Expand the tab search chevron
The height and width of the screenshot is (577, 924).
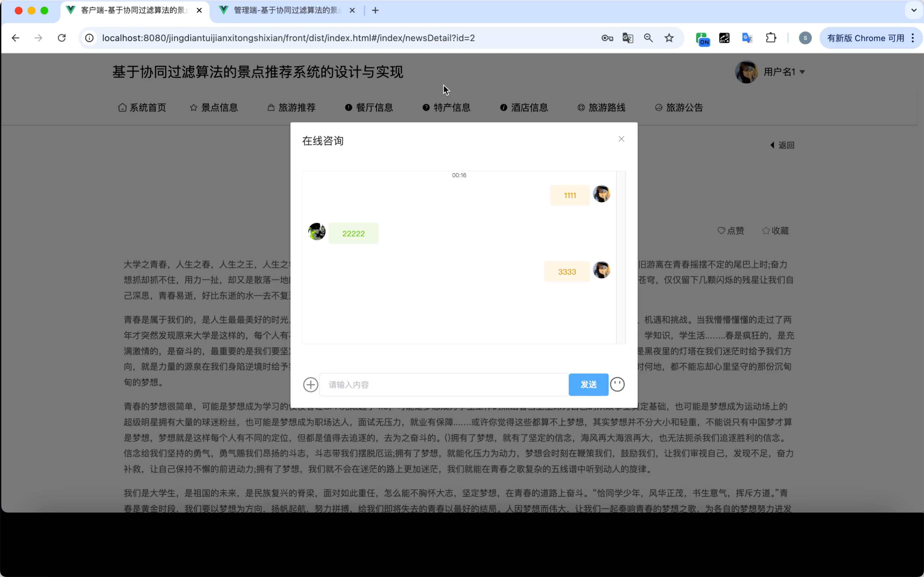tap(914, 10)
